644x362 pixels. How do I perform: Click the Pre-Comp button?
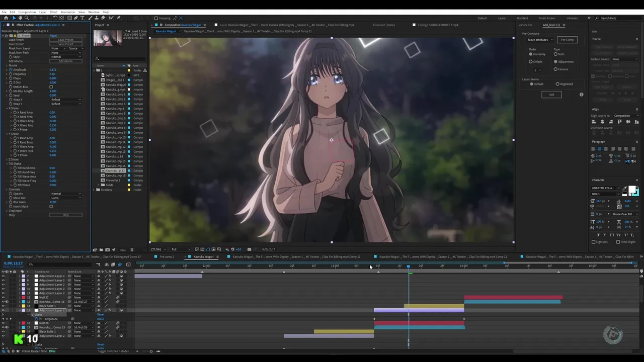[567, 40]
